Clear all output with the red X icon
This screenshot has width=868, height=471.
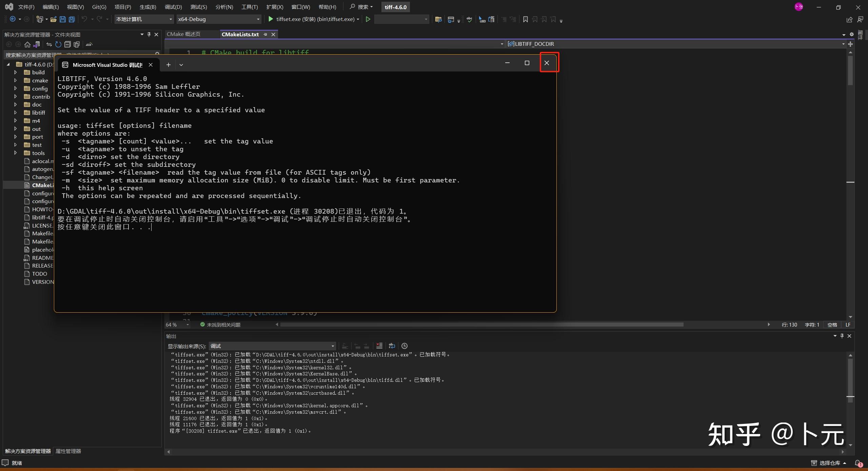point(379,346)
